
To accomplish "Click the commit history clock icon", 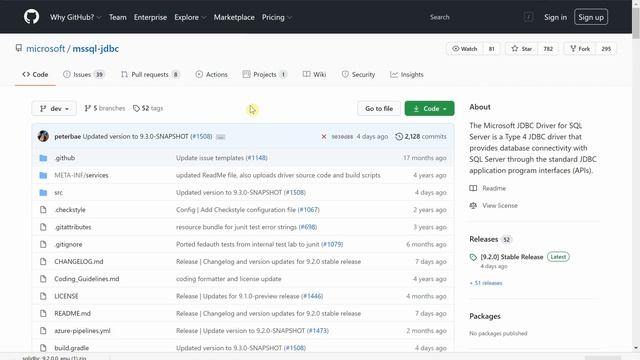I will (x=399, y=137).
